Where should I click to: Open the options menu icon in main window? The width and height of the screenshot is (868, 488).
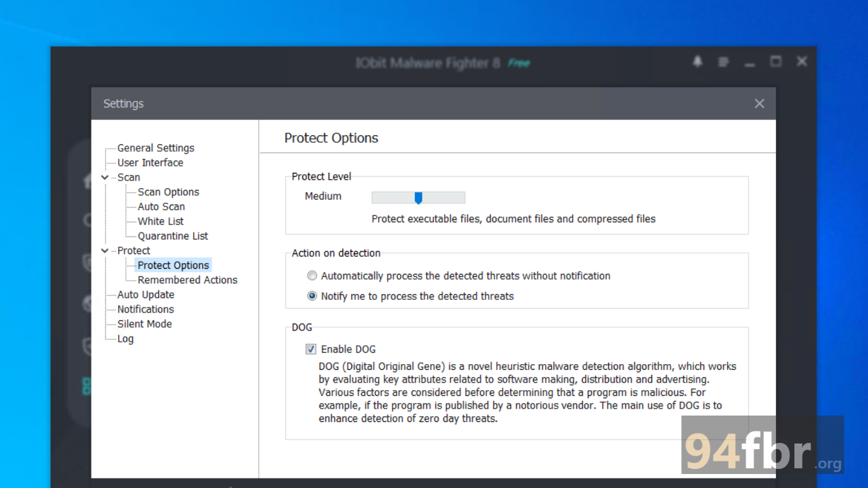click(x=724, y=62)
